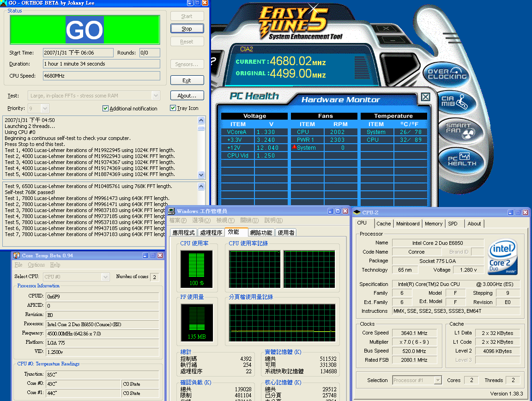Click the upper log scrollbar down arrow
The height and width of the screenshot is (401, 532).
tap(201, 175)
